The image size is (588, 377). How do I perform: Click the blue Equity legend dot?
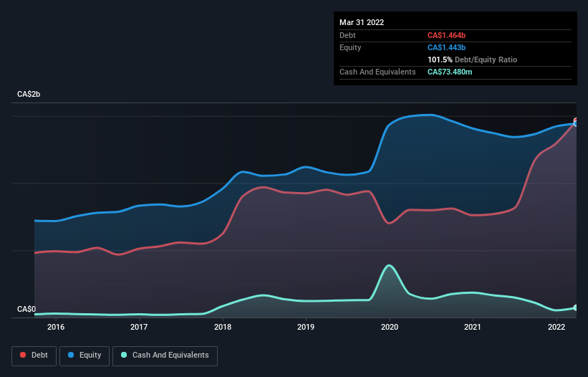71,355
